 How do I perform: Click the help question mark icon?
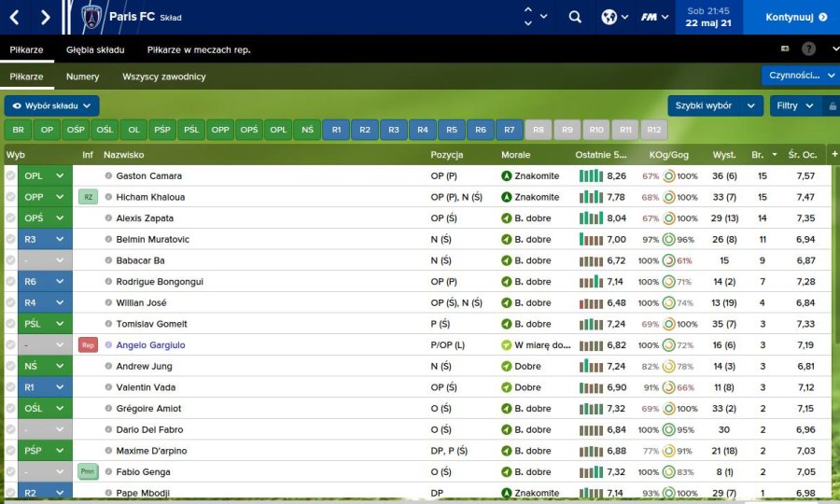click(x=808, y=49)
